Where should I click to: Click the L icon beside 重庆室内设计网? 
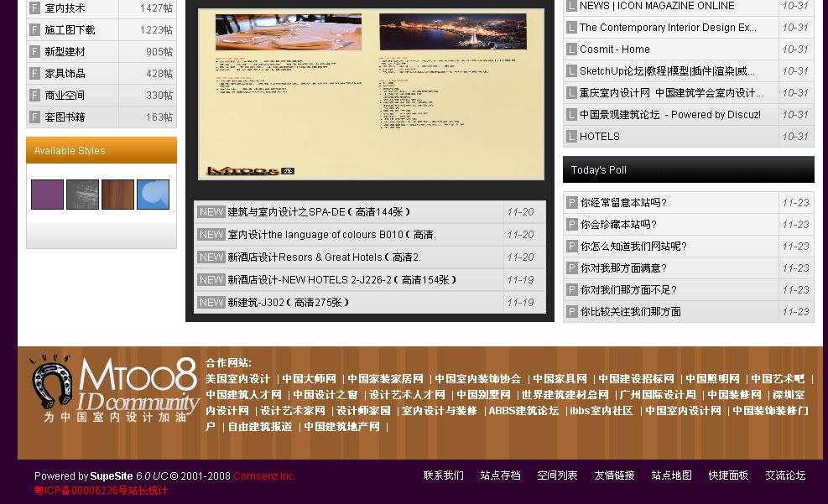pyautogui.click(x=571, y=93)
